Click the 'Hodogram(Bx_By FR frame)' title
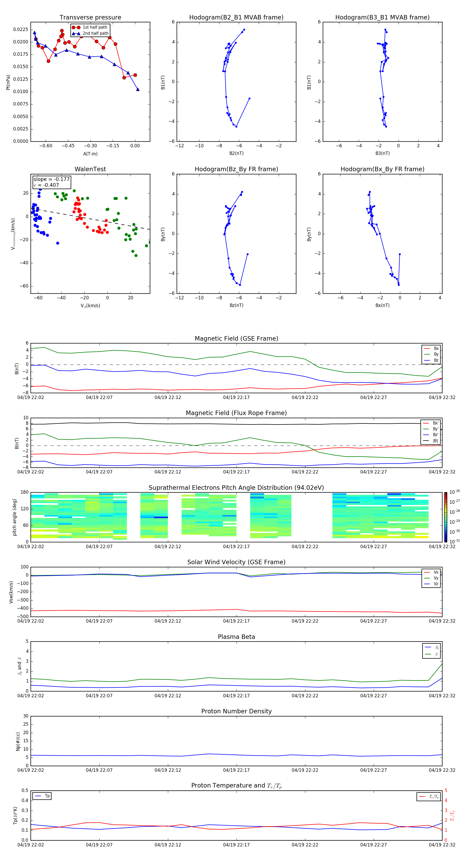This screenshot has width=473, height=868. (382, 169)
